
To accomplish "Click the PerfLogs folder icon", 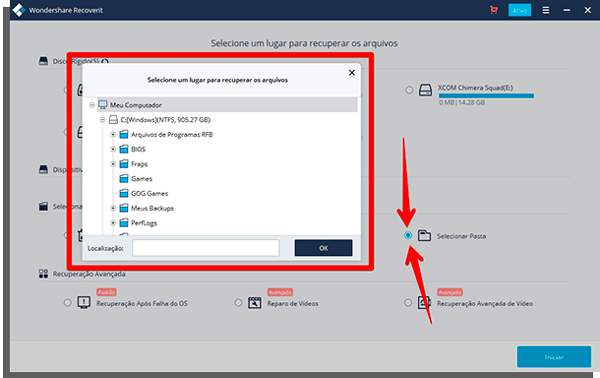I will (x=124, y=223).
